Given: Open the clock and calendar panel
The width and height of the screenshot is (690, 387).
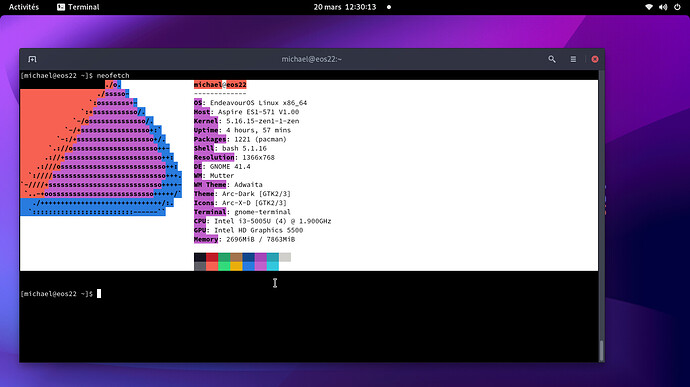Looking at the screenshot, I should point(345,7).
